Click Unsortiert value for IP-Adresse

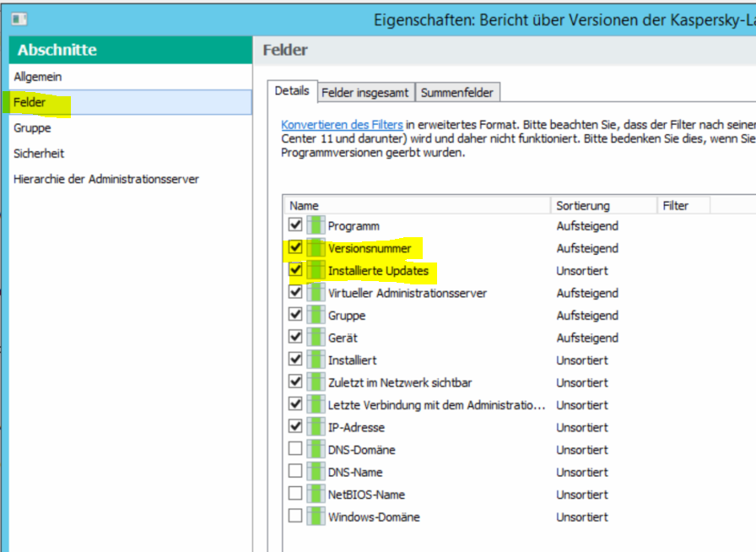click(x=582, y=428)
